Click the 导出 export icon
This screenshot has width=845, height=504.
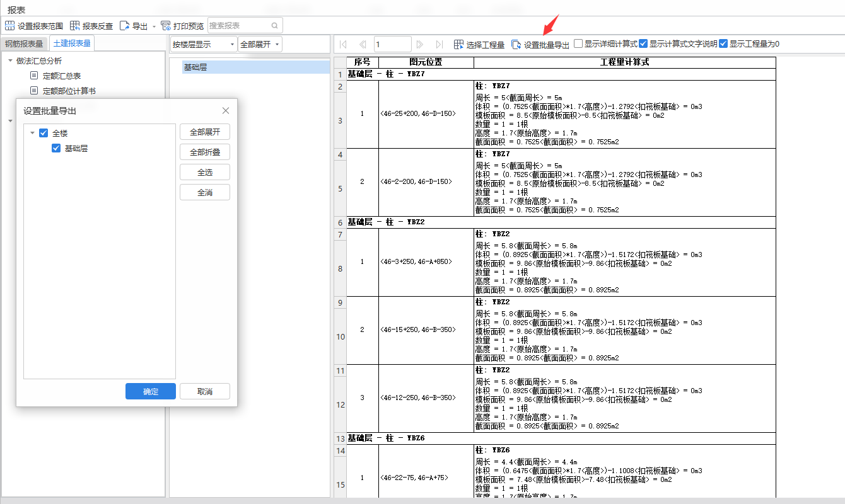coord(125,26)
